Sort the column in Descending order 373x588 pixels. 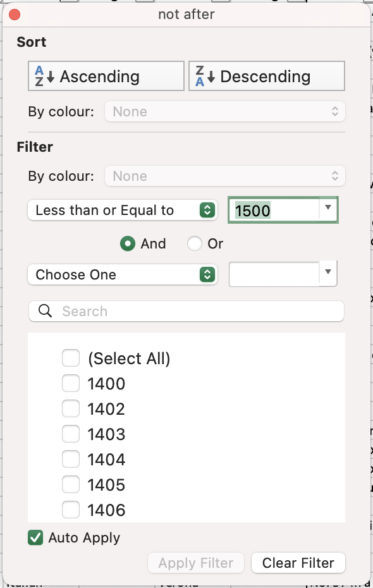pos(267,76)
